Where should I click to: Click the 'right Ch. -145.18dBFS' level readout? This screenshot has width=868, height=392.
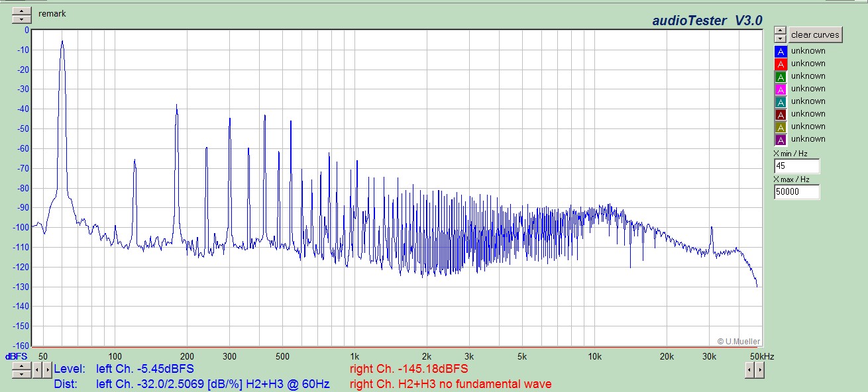[x=409, y=369]
